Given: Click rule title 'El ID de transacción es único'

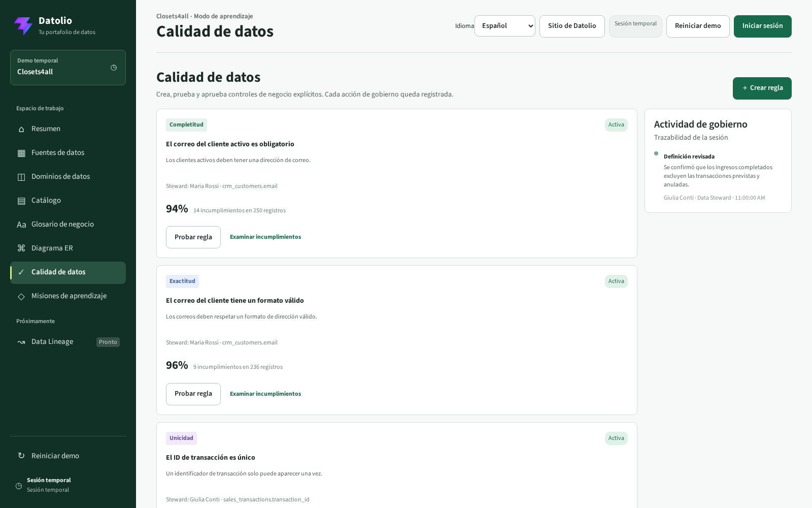Looking at the screenshot, I should click(211, 458).
